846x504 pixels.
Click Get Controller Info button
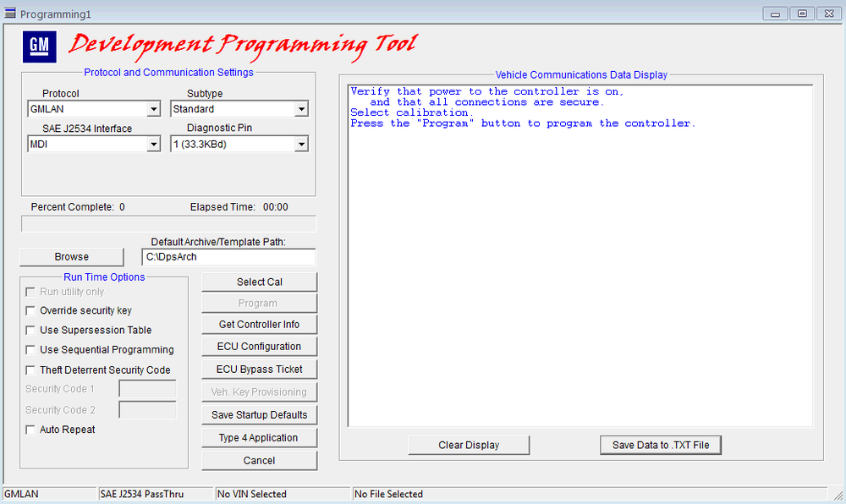coord(259,324)
